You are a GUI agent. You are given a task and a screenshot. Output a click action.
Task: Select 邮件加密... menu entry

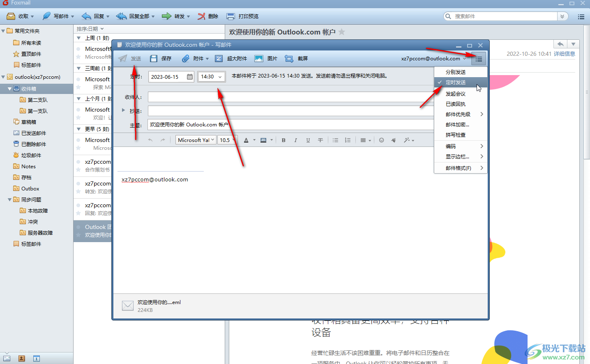(x=461, y=125)
